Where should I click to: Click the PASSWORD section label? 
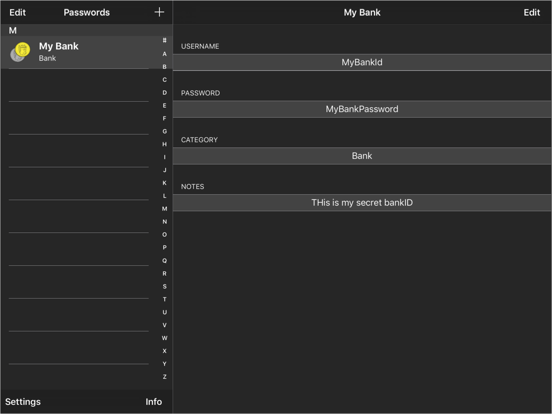(x=200, y=93)
